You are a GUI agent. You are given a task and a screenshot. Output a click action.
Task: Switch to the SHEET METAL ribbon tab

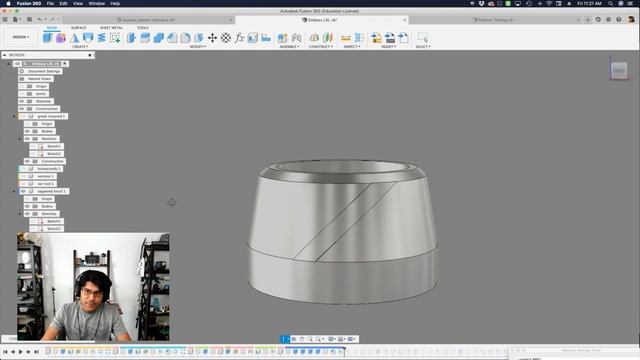click(111, 28)
